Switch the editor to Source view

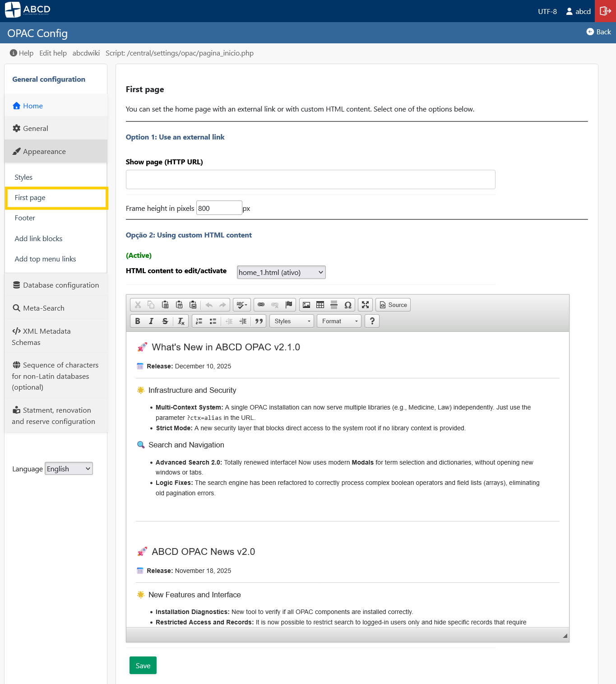[x=393, y=305]
